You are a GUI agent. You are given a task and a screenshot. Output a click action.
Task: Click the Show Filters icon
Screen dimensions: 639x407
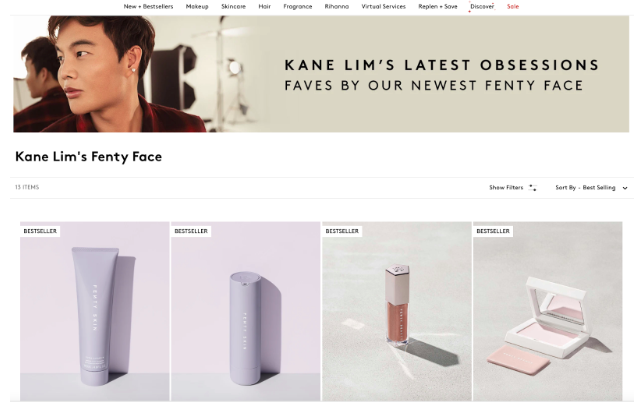coord(533,188)
